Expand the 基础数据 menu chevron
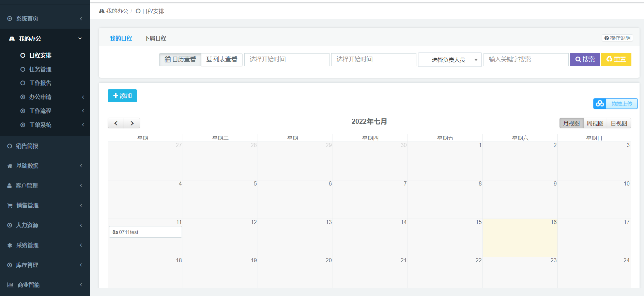 click(81, 166)
